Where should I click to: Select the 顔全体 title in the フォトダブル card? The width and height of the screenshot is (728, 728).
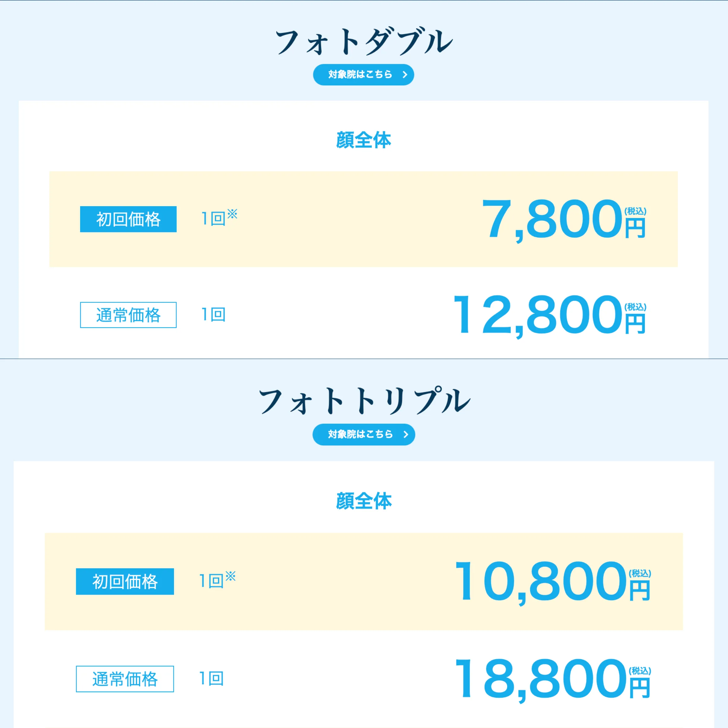tap(364, 140)
